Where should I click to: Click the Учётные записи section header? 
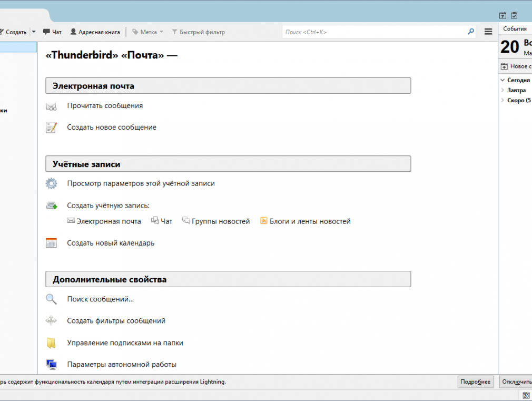229,164
